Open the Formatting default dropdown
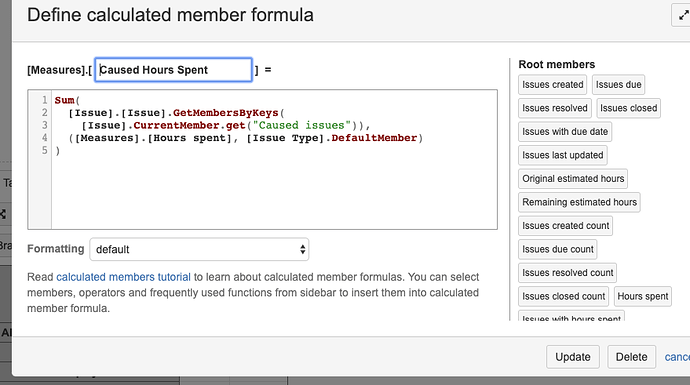The image size is (690, 385). (199, 249)
